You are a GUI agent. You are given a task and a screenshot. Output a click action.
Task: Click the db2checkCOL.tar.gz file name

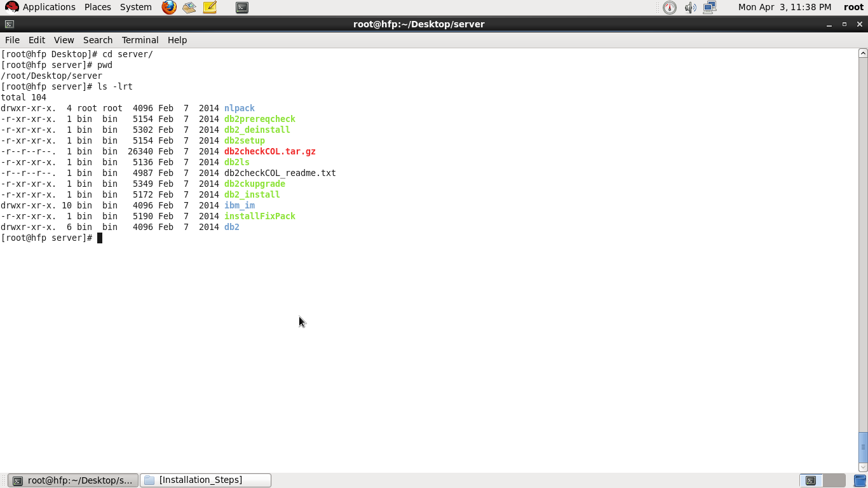tap(270, 151)
